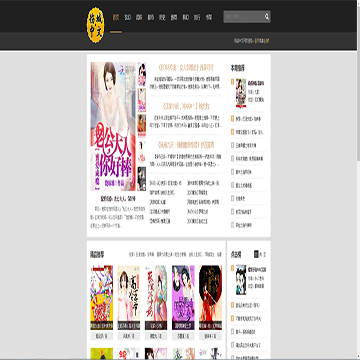
Task: Click the vertical page scrollbar
Action: [358, 180]
